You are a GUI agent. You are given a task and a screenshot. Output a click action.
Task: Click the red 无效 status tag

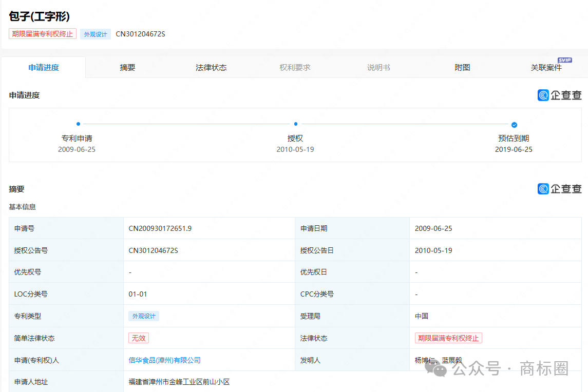139,338
